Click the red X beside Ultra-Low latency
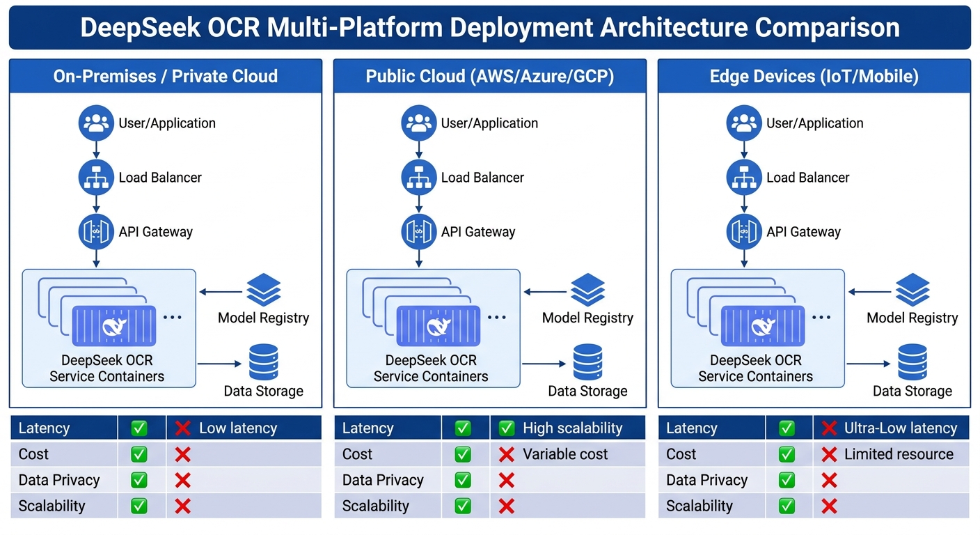The height and width of the screenshot is (535, 980). coord(829,428)
